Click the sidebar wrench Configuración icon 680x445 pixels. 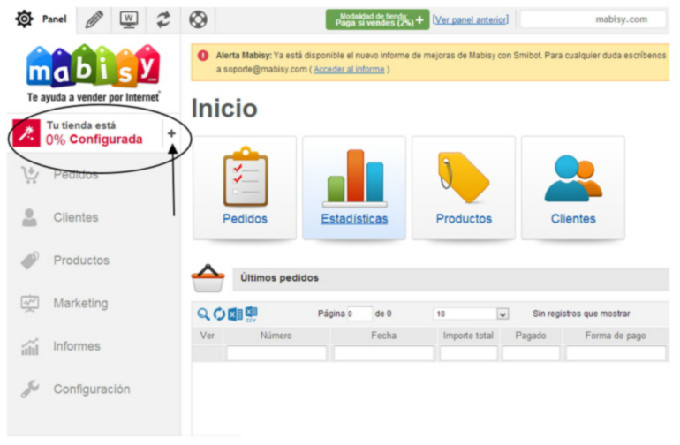point(29,389)
